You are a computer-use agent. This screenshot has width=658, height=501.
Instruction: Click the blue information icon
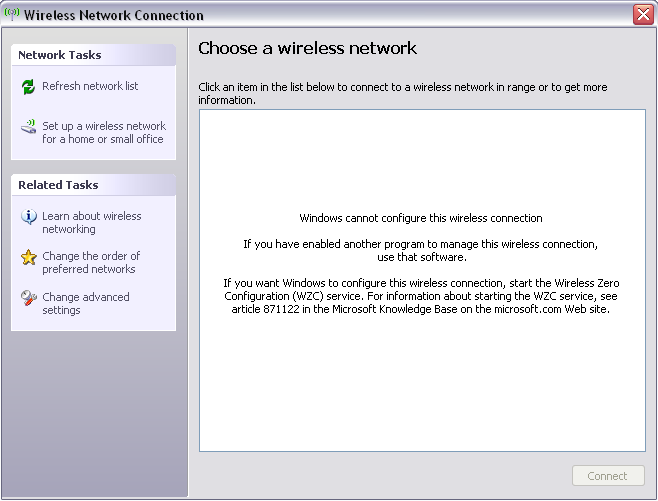coord(29,217)
